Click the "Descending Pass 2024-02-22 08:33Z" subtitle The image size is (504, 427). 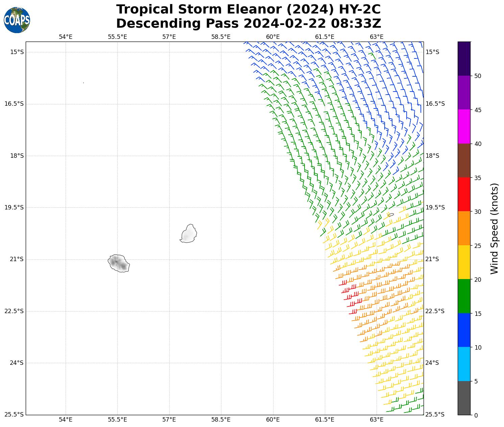tap(248, 24)
